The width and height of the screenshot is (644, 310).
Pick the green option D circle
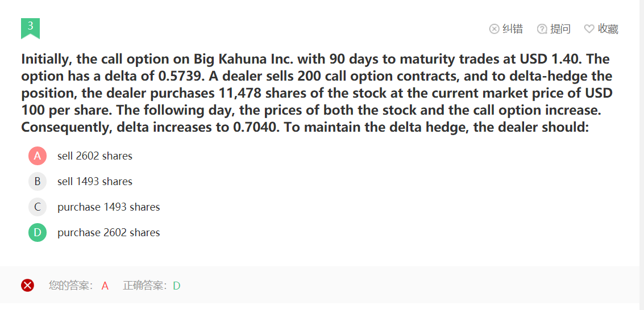(x=38, y=232)
